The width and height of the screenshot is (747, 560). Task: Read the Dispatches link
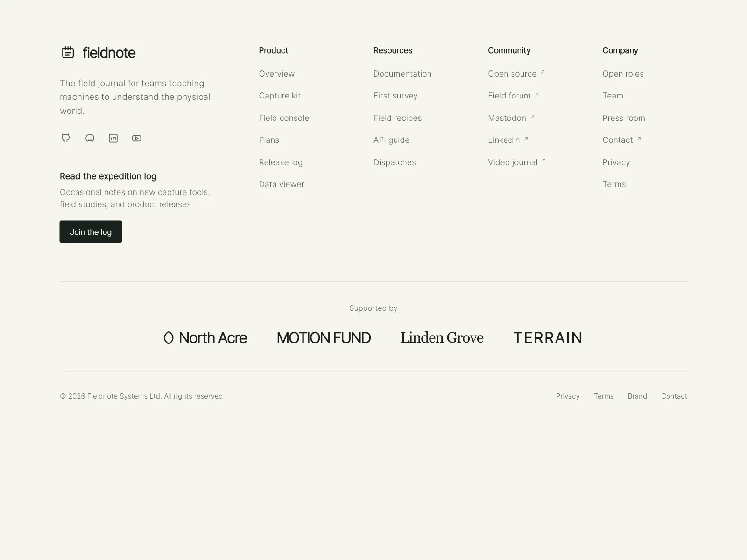pos(395,162)
